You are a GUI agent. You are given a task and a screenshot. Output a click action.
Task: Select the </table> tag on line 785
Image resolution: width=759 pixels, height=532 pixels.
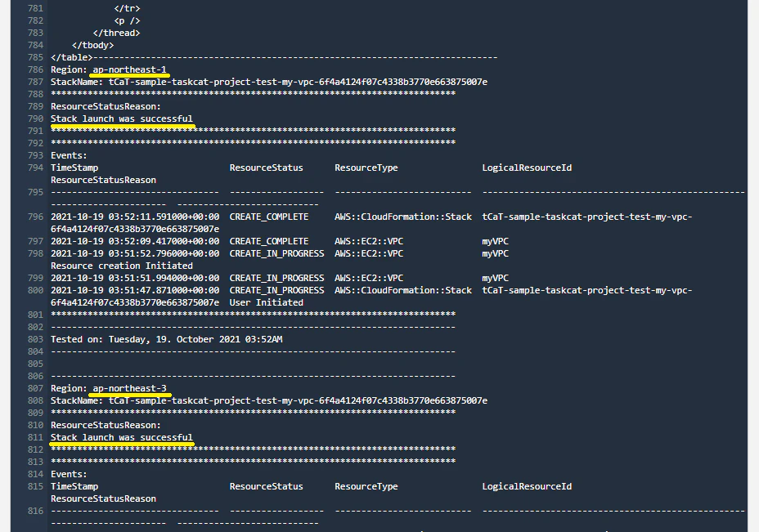coord(72,57)
